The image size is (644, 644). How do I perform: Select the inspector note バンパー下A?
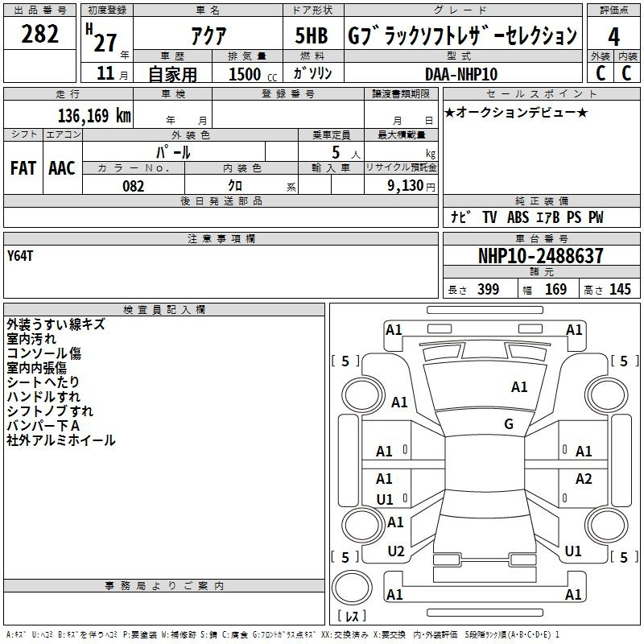click(43, 426)
